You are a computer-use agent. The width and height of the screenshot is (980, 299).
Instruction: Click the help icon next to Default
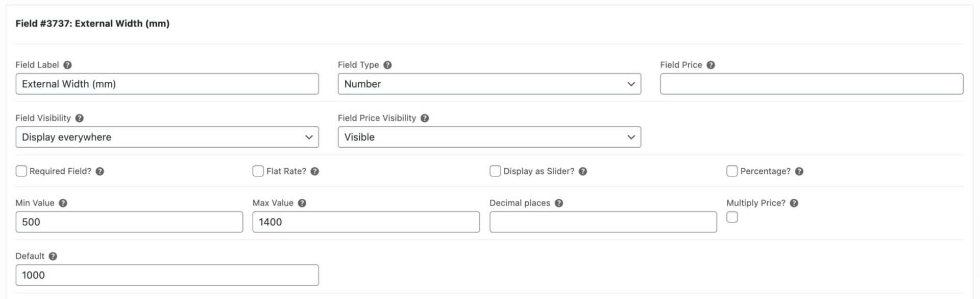pos(53,256)
